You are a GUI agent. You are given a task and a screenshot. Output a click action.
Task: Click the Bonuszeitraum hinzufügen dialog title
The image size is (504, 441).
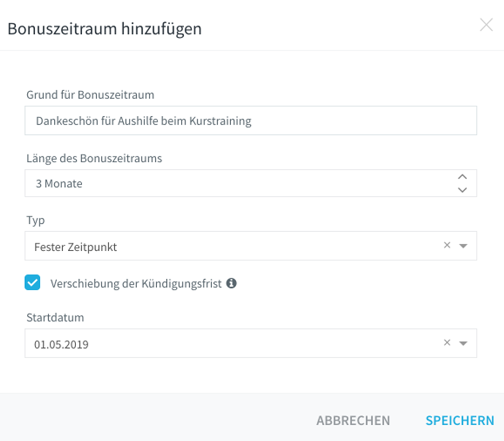click(105, 29)
